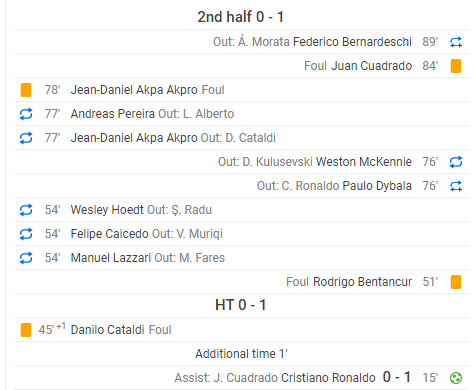474x390 pixels.
Task: Open Cristiano Ronaldo goal scorer link
Action: pos(328,378)
